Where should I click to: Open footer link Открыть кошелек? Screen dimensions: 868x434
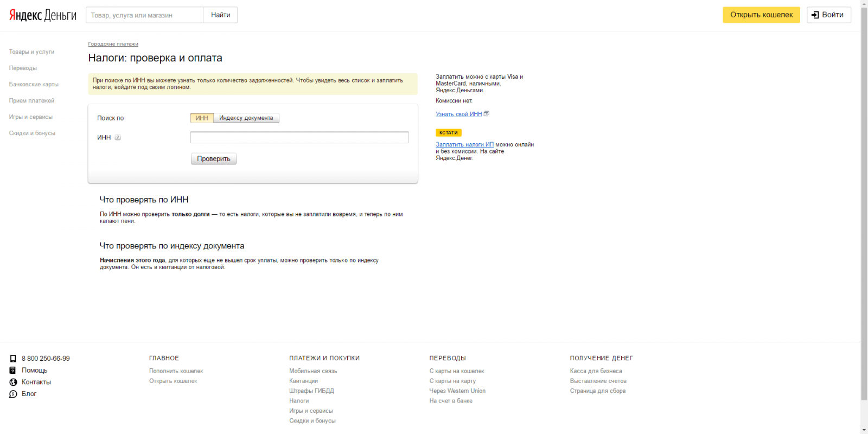point(173,381)
